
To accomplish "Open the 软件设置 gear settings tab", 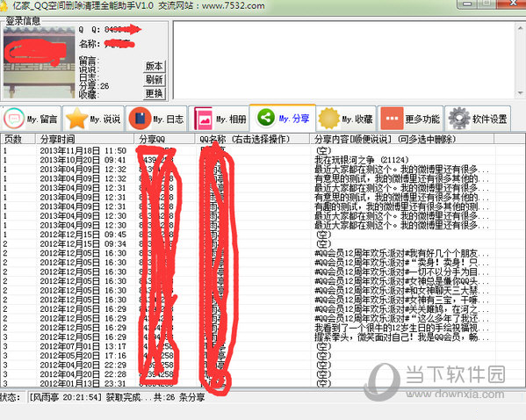I will click(x=478, y=119).
